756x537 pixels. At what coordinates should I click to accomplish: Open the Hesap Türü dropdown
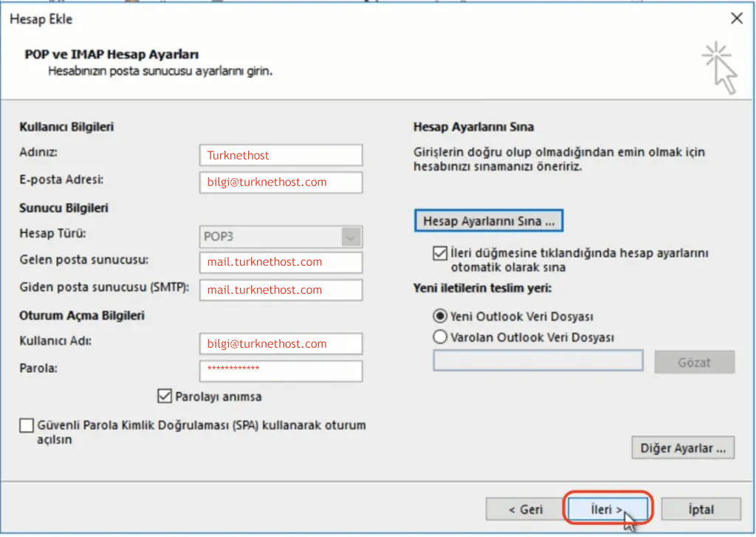point(351,237)
